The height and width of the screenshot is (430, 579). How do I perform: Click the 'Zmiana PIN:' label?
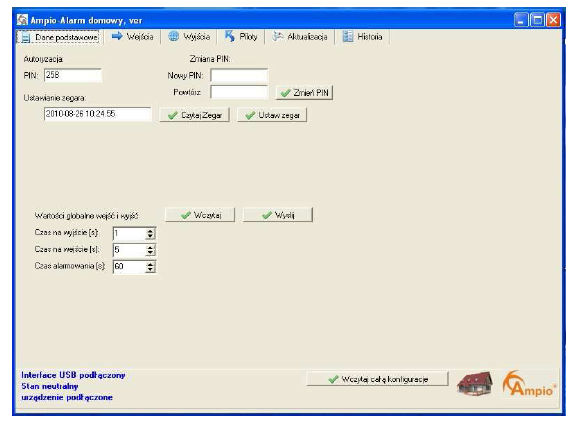[x=210, y=59]
